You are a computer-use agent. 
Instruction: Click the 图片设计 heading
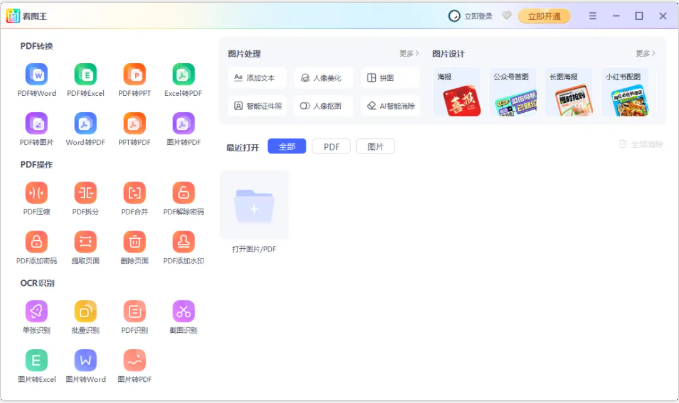(x=448, y=54)
